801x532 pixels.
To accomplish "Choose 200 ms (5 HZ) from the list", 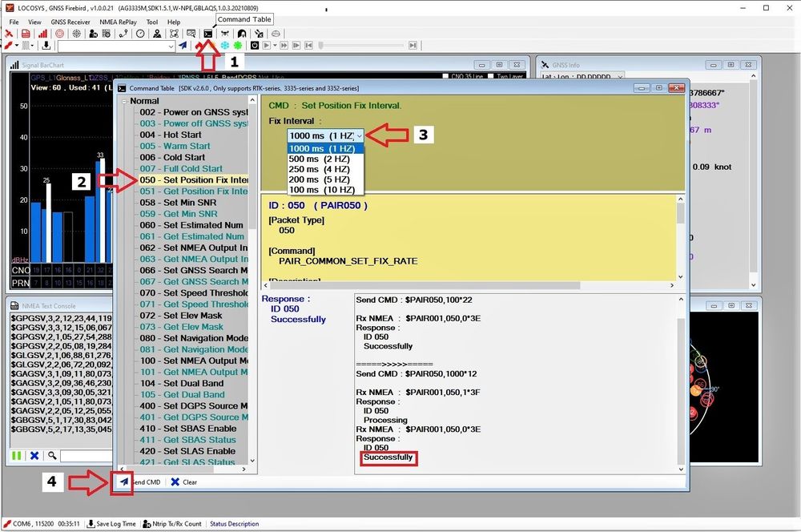I will pos(319,179).
